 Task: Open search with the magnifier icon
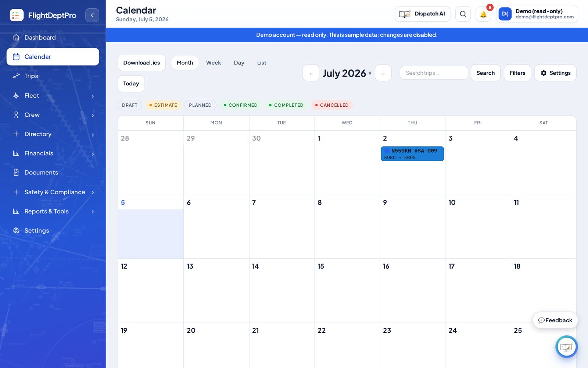(x=463, y=14)
